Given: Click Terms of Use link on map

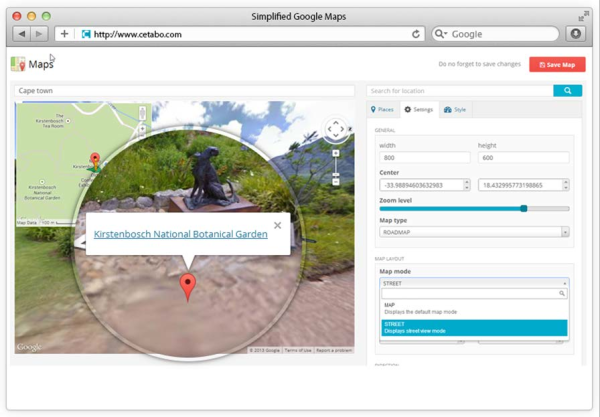Looking at the screenshot, I should (298, 350).
